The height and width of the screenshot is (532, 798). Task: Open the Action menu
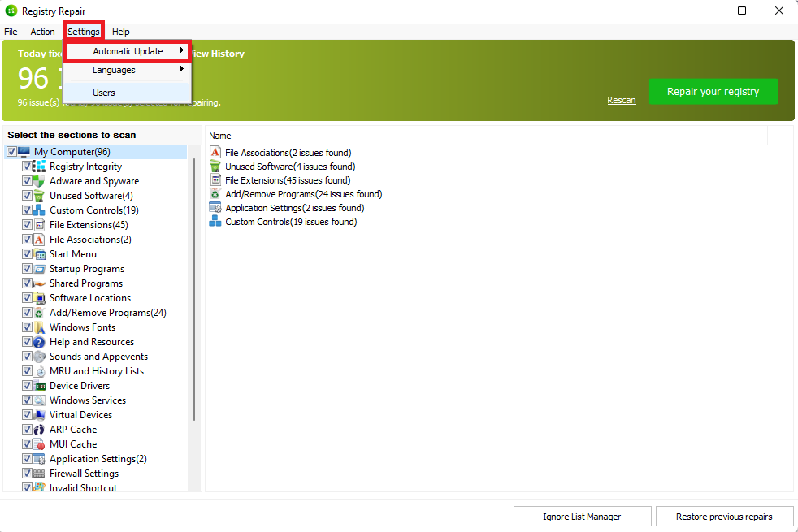click(x=42, y=32)
